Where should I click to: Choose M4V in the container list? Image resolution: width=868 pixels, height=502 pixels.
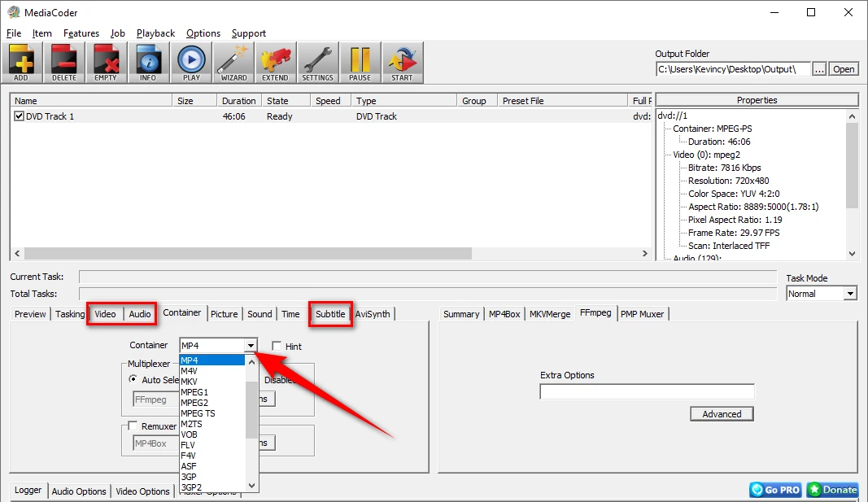point(212,371)
